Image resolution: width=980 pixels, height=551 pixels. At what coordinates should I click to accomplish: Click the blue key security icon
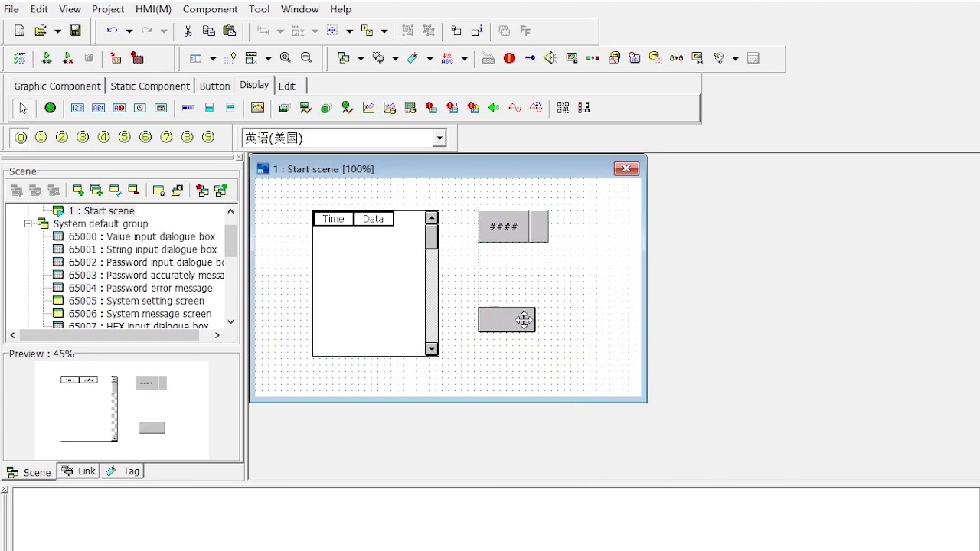tap(530, 58)
